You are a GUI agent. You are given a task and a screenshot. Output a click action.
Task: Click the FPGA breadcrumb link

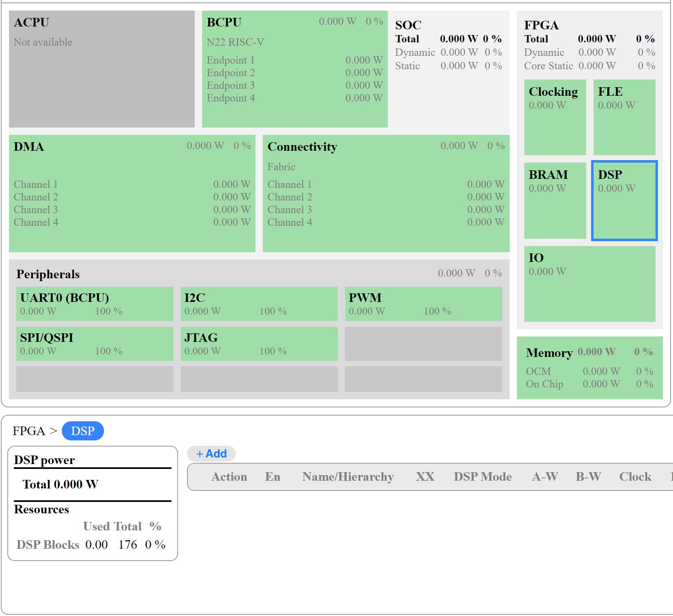pos(29,431)
